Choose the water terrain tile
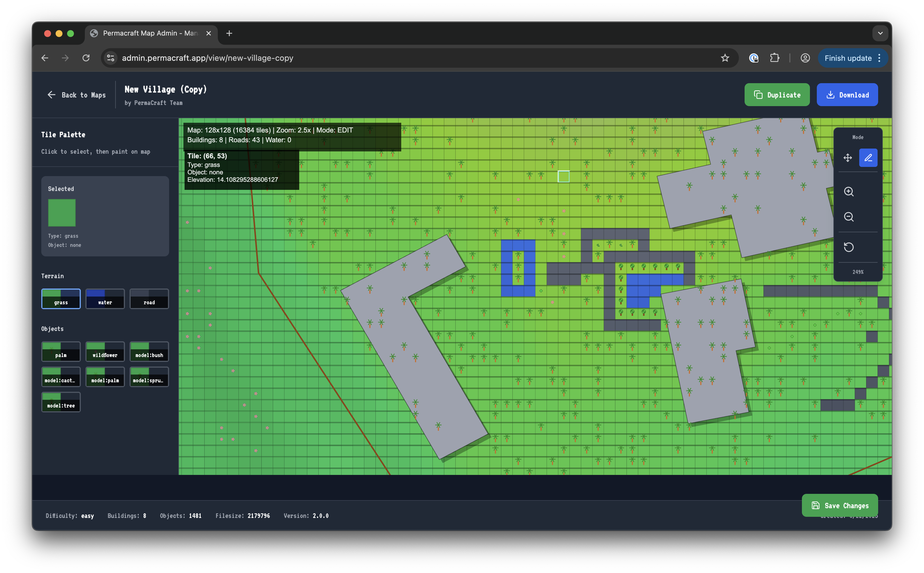Image resolution: width=924 pixels, height=573 pixels. (x=105, y=299)
